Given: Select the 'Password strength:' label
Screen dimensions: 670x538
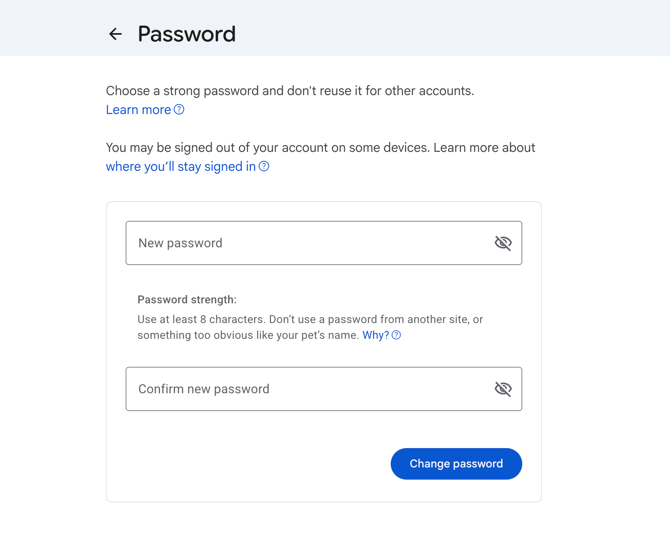Looking at the screenshot, I should point(187,300).
